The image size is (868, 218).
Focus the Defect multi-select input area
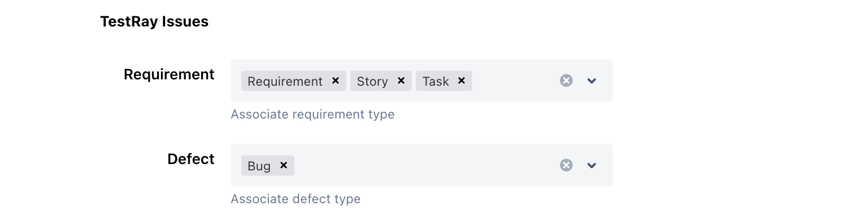423,166
